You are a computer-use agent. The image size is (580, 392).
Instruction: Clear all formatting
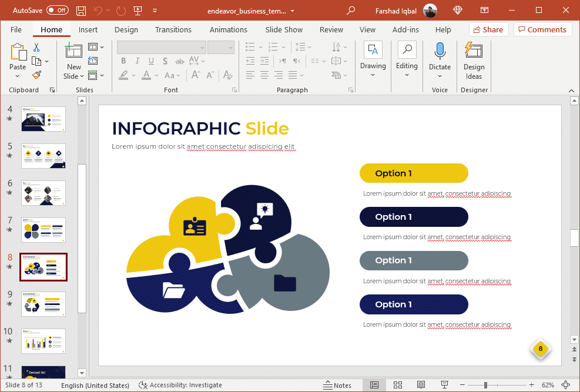(x=228, y=75)
